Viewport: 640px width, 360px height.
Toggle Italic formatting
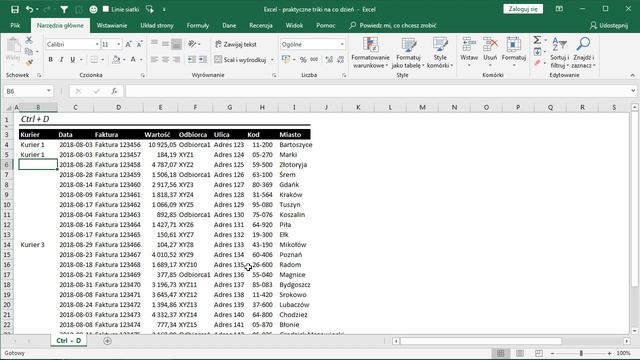click(62, 60)
